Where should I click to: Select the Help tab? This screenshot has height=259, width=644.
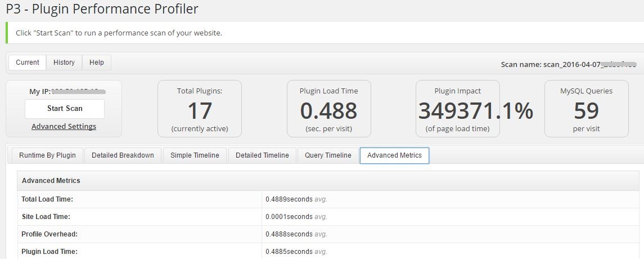coord(97,62)
